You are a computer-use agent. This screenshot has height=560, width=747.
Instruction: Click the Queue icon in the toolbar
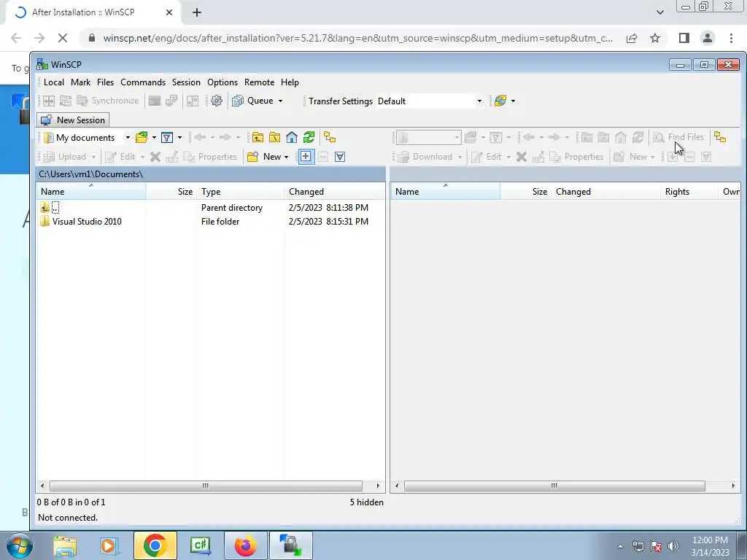tap(237, 101)
